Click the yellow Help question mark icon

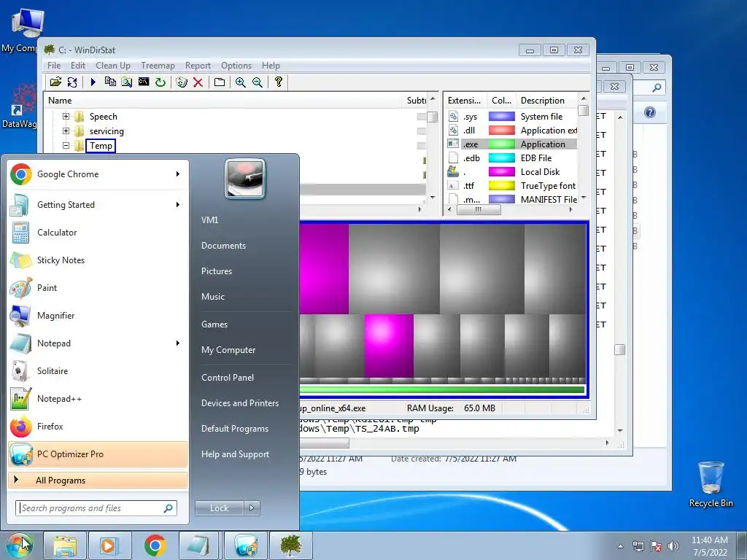tap(279, 82)
